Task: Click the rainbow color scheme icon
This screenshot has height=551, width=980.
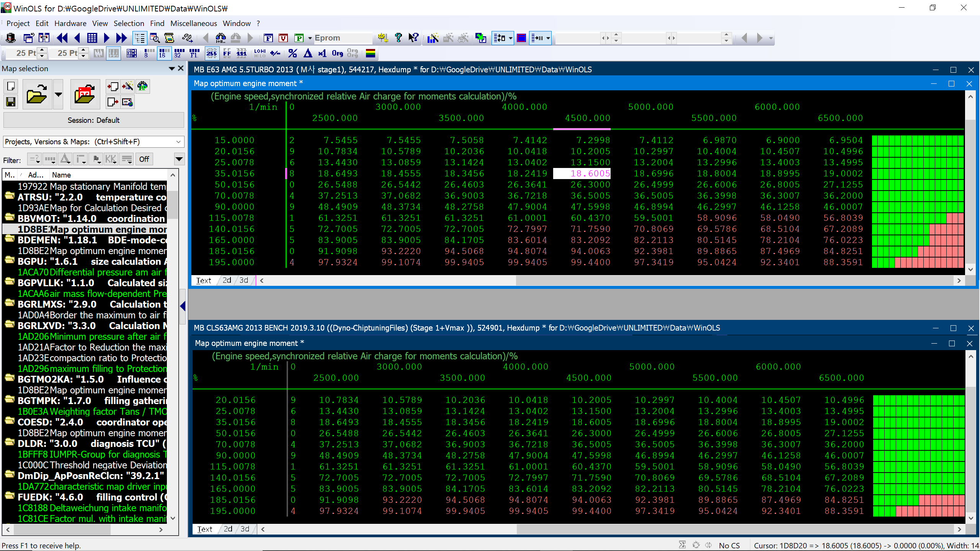Action: 370,53
